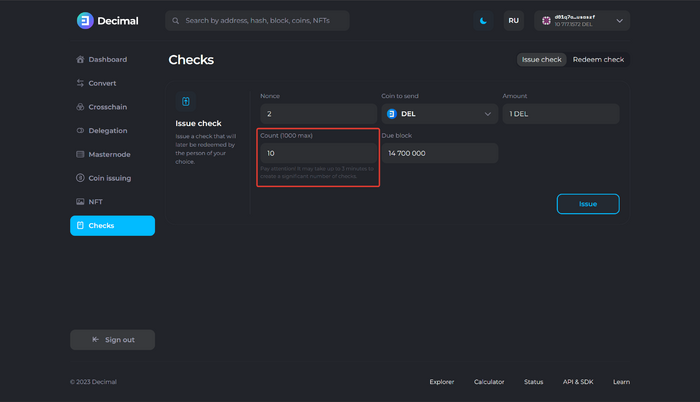Select the Checks sidebar item
Viewport: 700px width, 402px height.
click(x=112, y=226)
